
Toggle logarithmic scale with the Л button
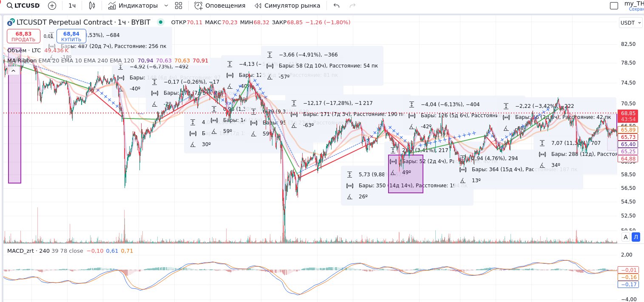[635, 237]
